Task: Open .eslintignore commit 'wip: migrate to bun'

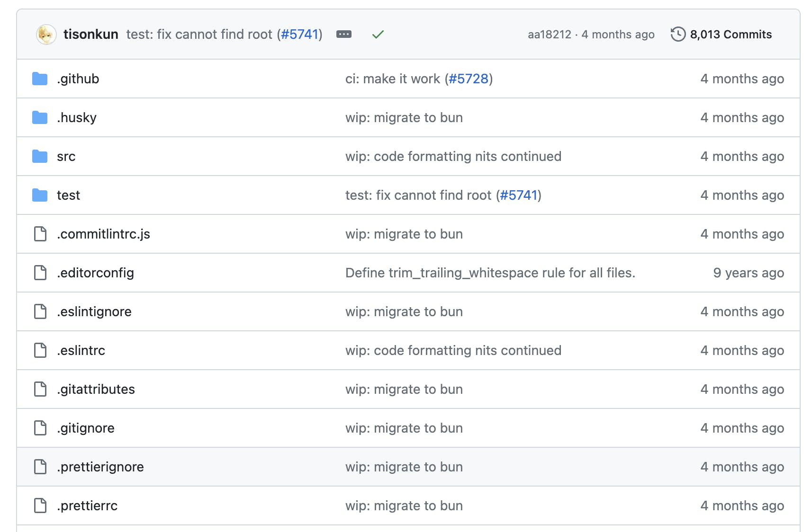Action: coord(404,311)
